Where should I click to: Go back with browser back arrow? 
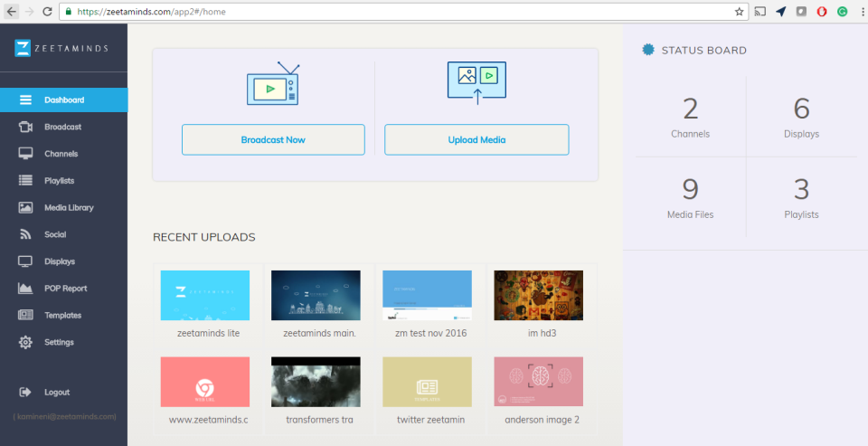[x=11, y=12]
